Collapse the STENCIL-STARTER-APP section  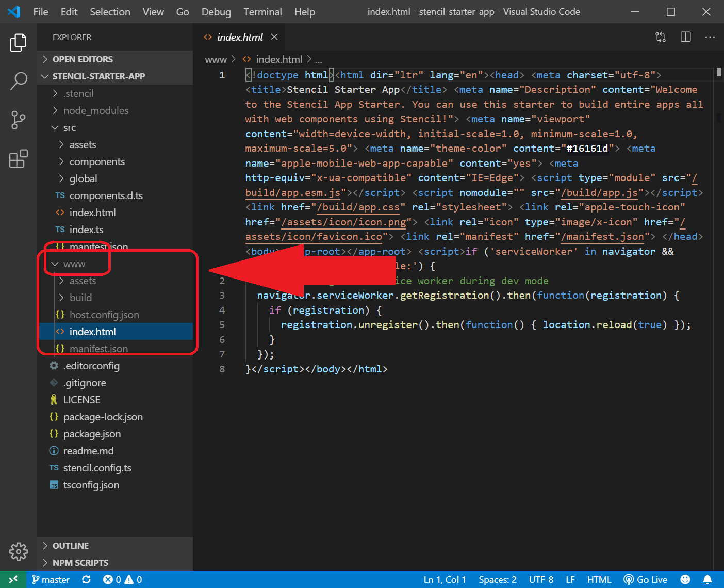116,76
